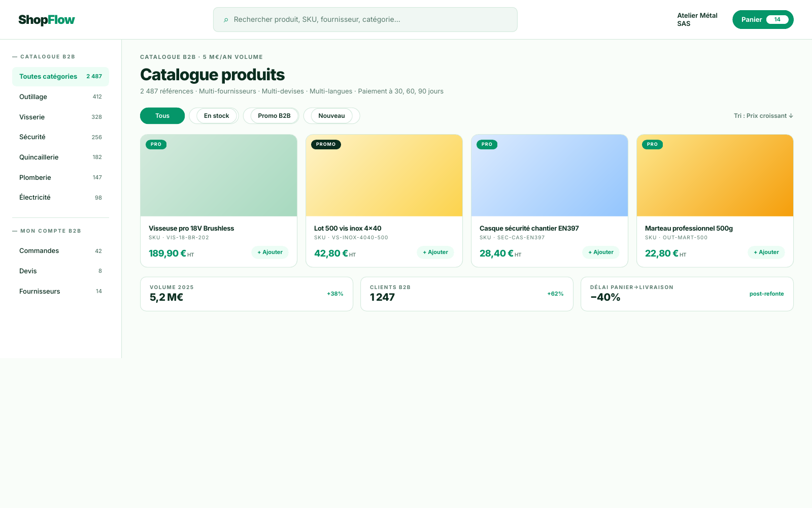Screen dimensions: 812x508
Task: Click the +38% volume change indicator
Action: click(x=335, y=294)
